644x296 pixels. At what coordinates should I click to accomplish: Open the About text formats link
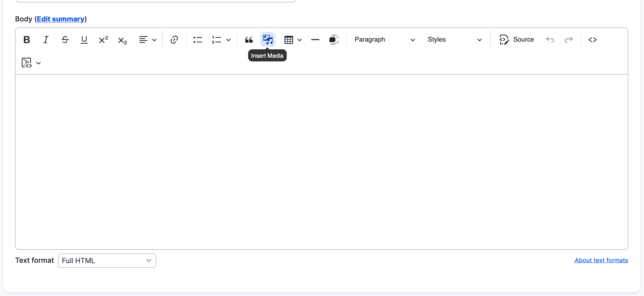click(x=601, y=260)
